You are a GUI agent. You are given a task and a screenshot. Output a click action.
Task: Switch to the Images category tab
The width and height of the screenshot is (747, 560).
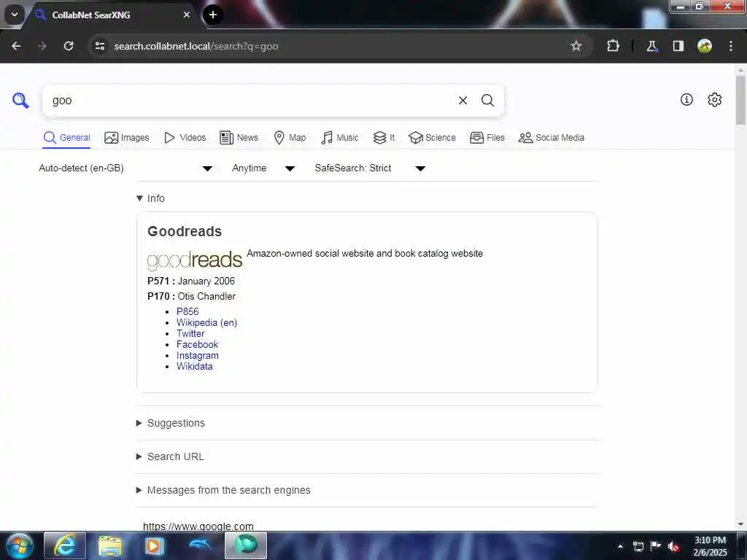(127, 138)
